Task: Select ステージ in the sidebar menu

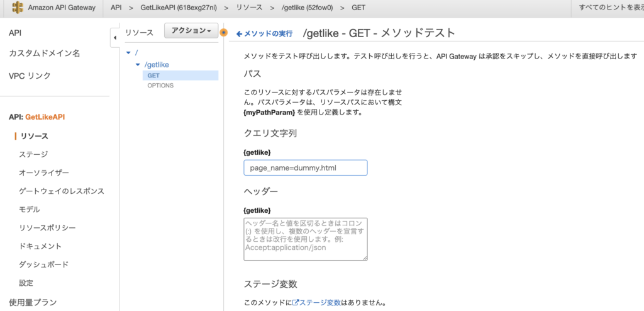Action: click(33, 154)
